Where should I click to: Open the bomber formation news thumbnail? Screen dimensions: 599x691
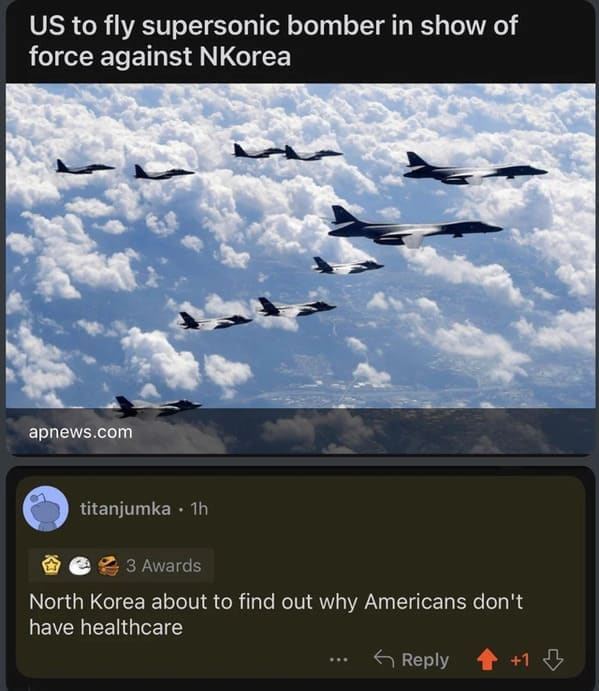click(x=300, y=269)
